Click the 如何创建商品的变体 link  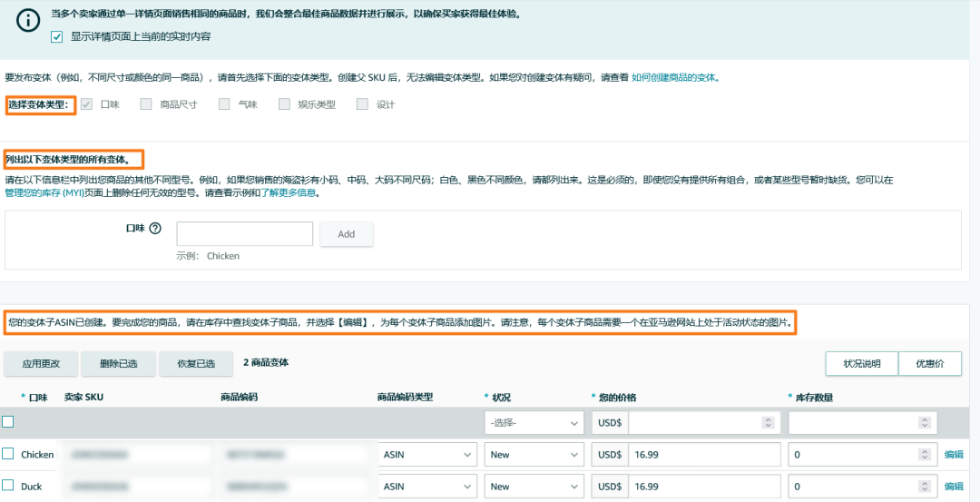coord(674,78)
